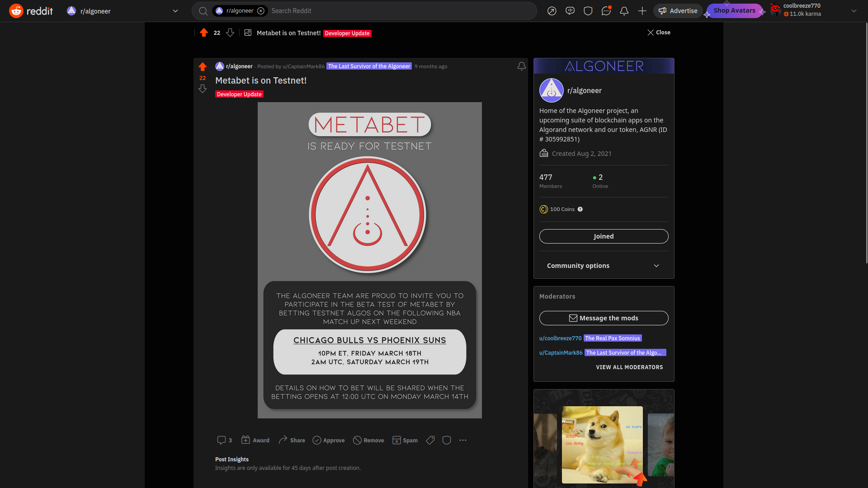Click the image post type icon
This screenshot has width=868, height=488.
click(248, 33)
